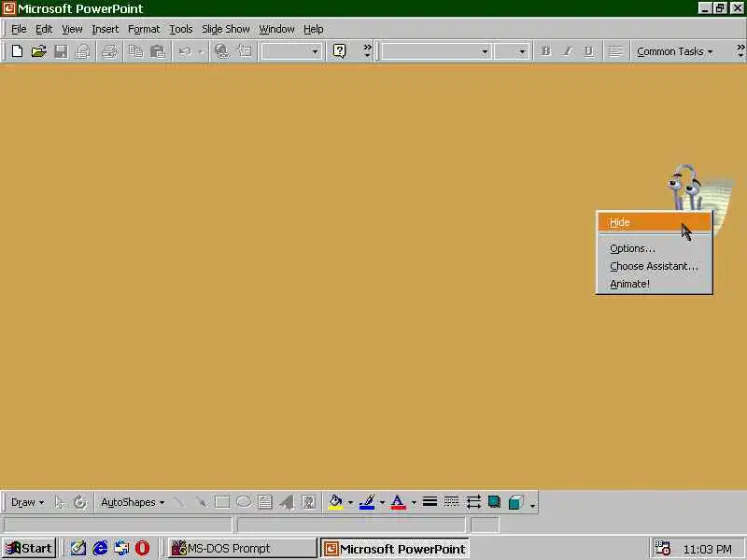747x560 pixels.
Task: Apply Fill Color paint bucket
Action: pyautogui.click(x=335, y=502)
